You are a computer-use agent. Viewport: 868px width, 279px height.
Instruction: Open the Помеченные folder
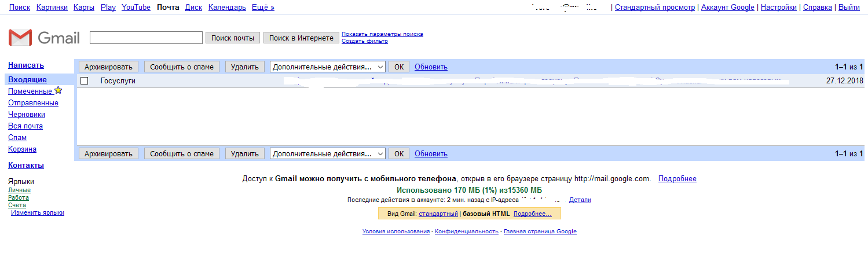pos(30,91)
